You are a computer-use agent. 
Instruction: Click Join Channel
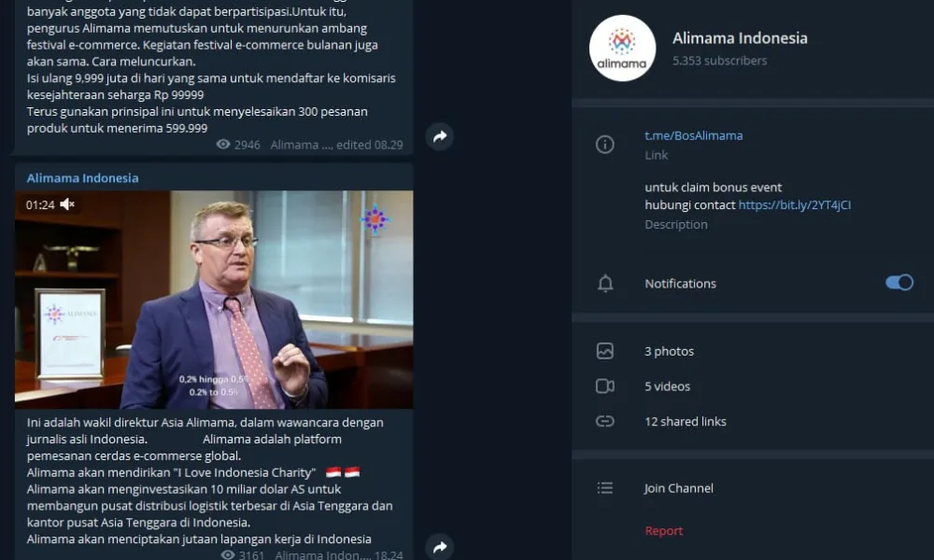(x=678, y=488)
